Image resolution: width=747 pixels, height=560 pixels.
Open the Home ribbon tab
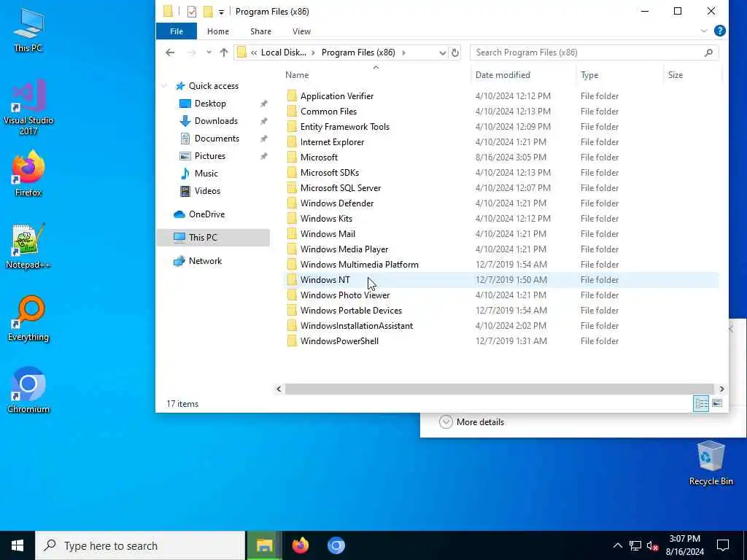(218, 31)
